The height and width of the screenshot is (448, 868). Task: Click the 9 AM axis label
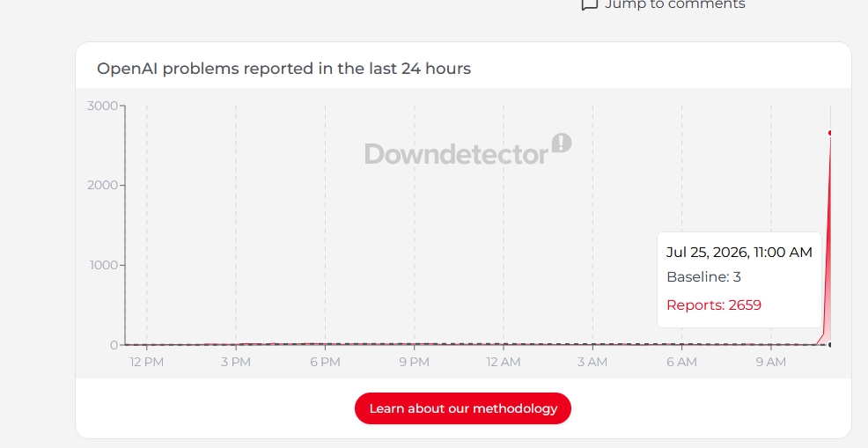[x=770, y=362]
